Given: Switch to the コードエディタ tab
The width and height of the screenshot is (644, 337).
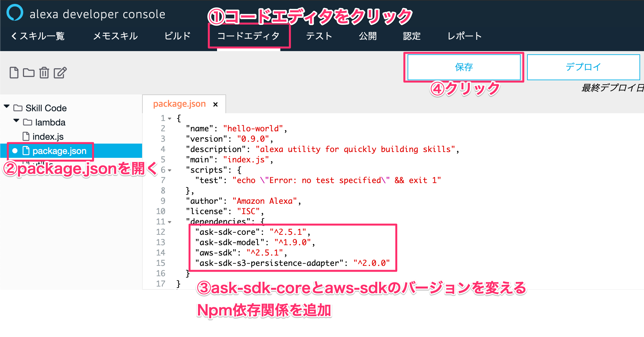Looking at the screenshot, I should point(248,36).
